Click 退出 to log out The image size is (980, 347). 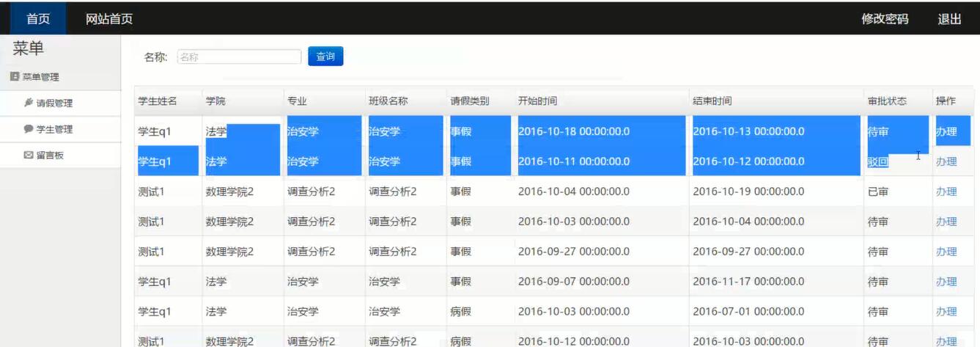click(x=949, y=19)
